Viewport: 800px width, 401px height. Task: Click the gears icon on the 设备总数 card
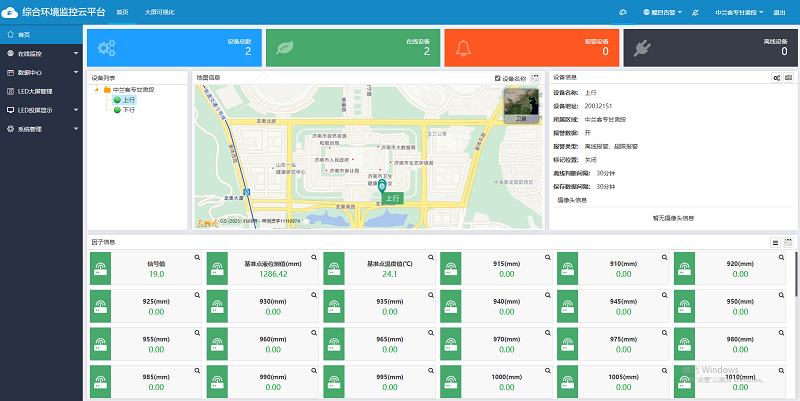pos(107,47)
